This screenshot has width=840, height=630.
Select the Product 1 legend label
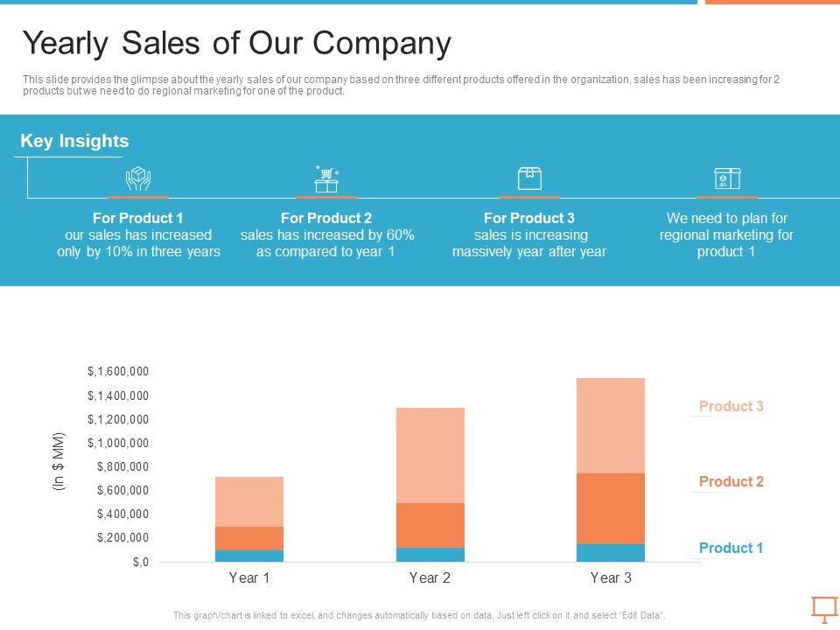[x=731, y=548]
